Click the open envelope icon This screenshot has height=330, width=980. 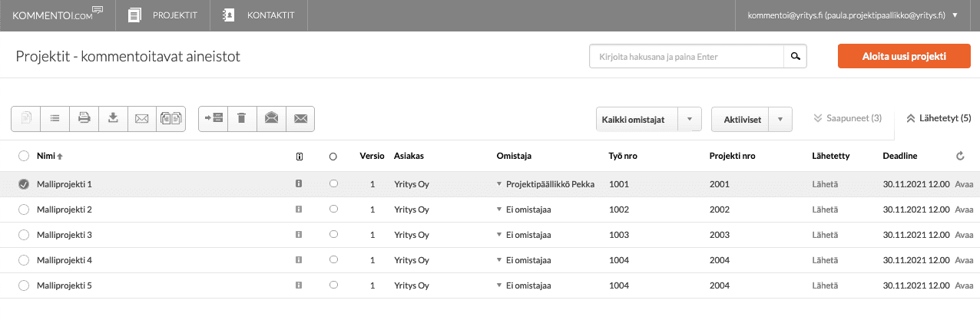271,118
